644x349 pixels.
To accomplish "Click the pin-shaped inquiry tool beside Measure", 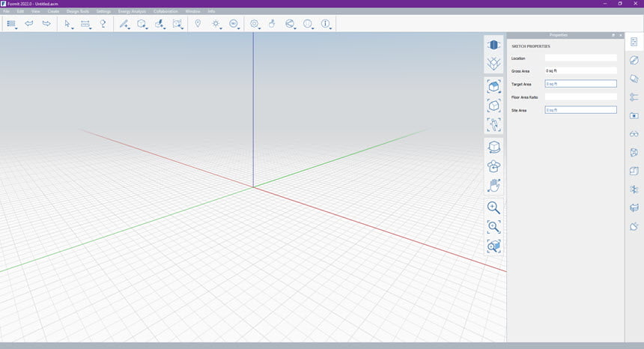I will 103,24.
